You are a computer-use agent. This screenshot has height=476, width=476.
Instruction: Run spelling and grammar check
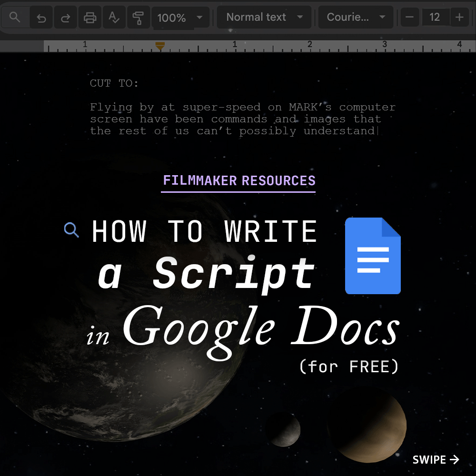(x=114, y=18)
